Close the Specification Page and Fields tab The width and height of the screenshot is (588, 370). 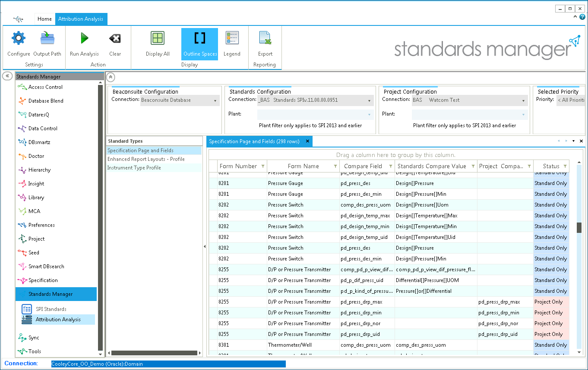click(x=307, y=141)
